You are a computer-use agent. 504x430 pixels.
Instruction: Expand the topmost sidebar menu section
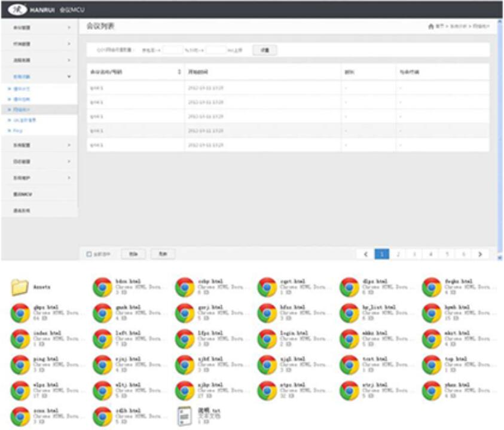click(x=39, y=27)
